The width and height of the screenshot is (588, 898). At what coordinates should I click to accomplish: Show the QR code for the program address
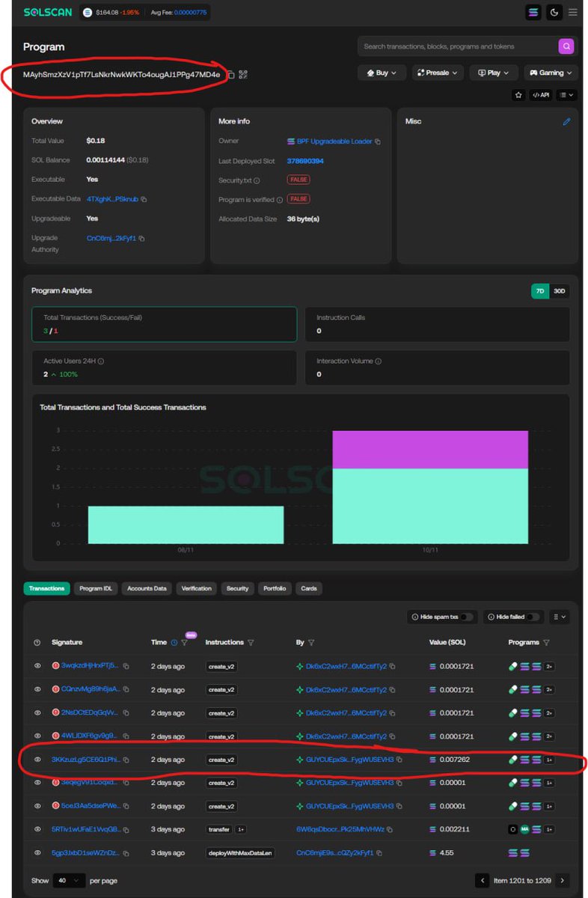click(243, 75)
